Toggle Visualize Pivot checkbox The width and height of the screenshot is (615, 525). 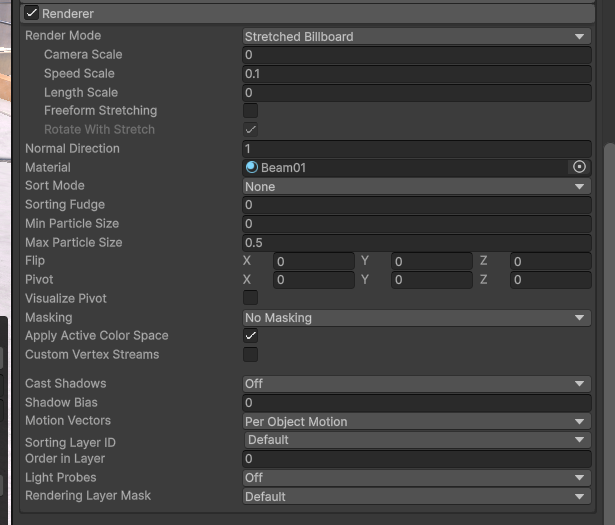(251, 298)
